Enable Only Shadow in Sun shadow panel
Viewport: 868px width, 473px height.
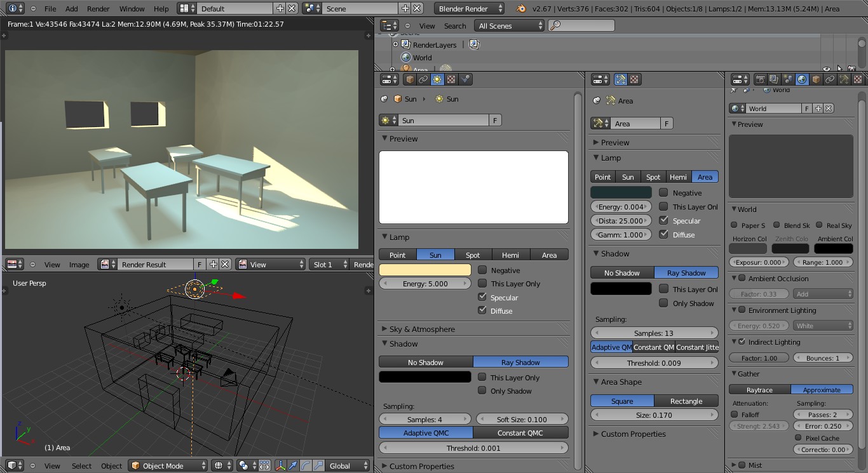point(482,390)
